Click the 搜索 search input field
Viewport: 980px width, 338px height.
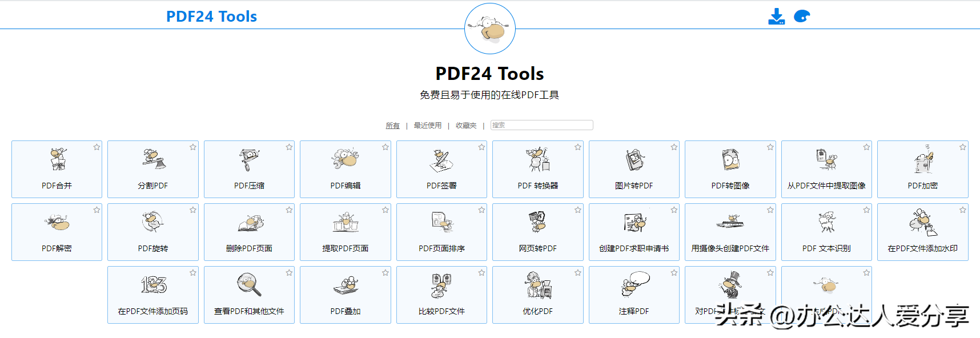point(541,125)
